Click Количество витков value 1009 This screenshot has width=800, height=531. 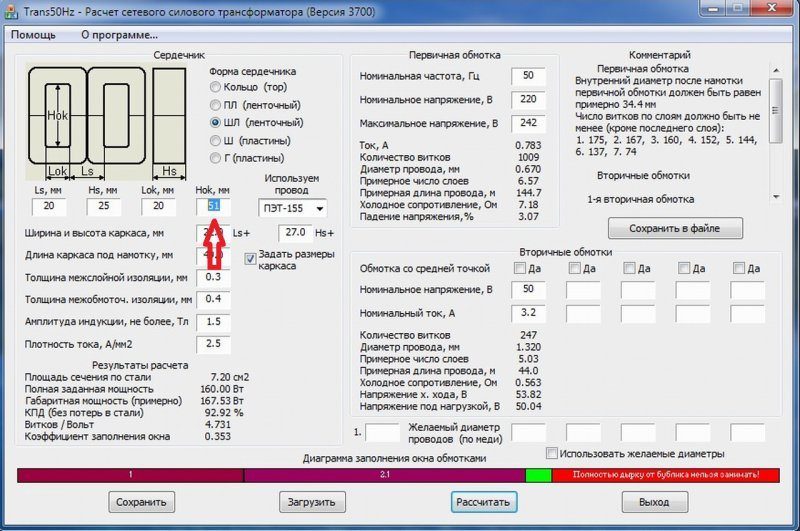pyautogui.click(x=529, y=157)
